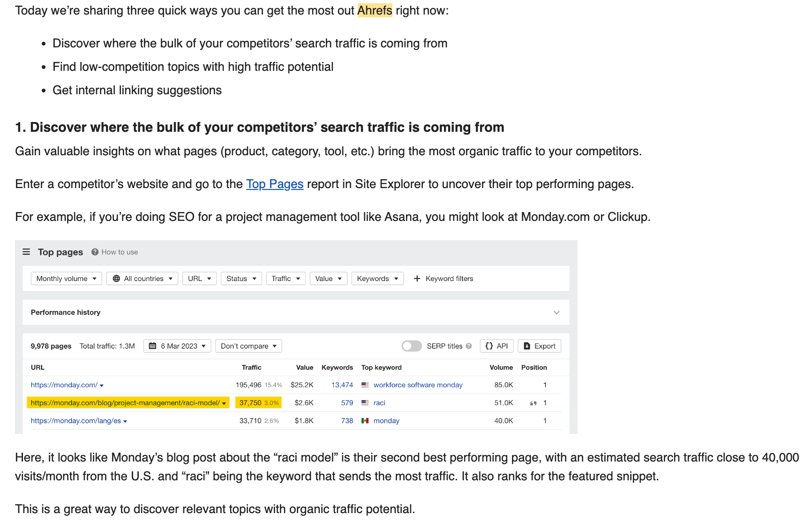Click the 579 keywords count
This screenshot has height=530, width=812.
click(347, 403)
